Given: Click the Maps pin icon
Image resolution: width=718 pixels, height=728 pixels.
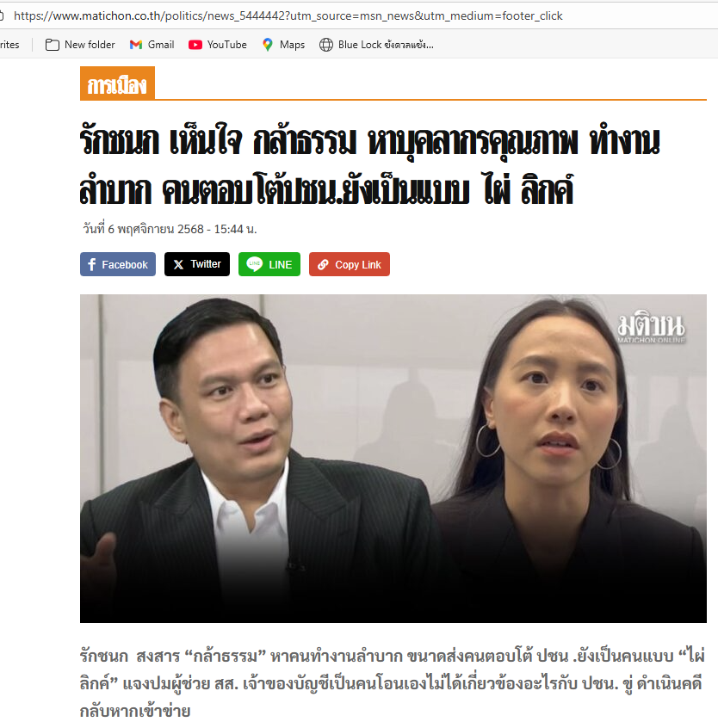Looking at the screenshot, I should 268,45.
